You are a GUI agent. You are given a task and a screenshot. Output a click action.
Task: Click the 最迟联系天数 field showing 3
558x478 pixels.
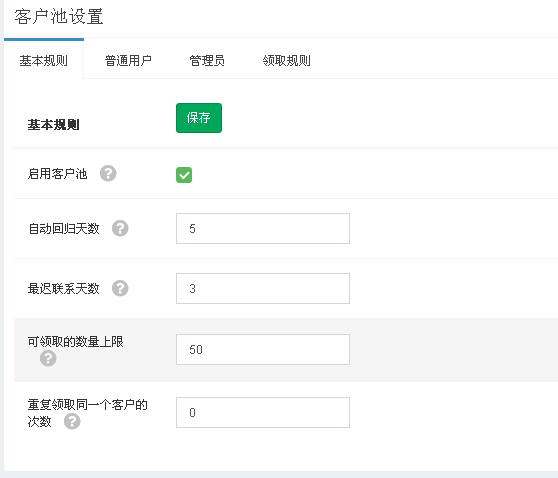coord(263,288)
